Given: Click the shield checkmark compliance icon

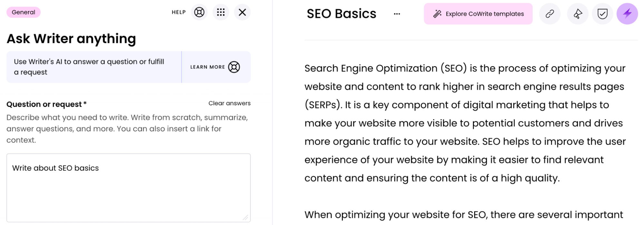Looking at the screenshot, I should [602, 14].
